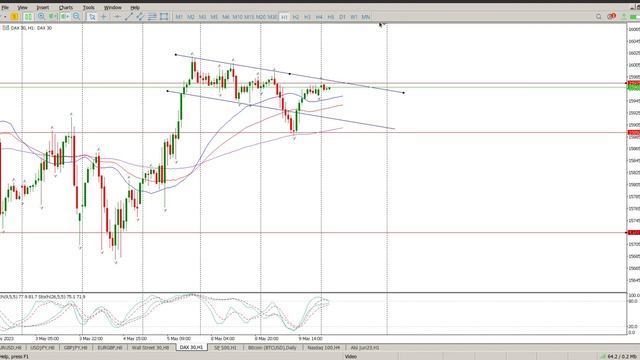The width and height of the screenshot is (640, 360).
Task: Toggle chart shift icon
Action: [x=64, y=17]
